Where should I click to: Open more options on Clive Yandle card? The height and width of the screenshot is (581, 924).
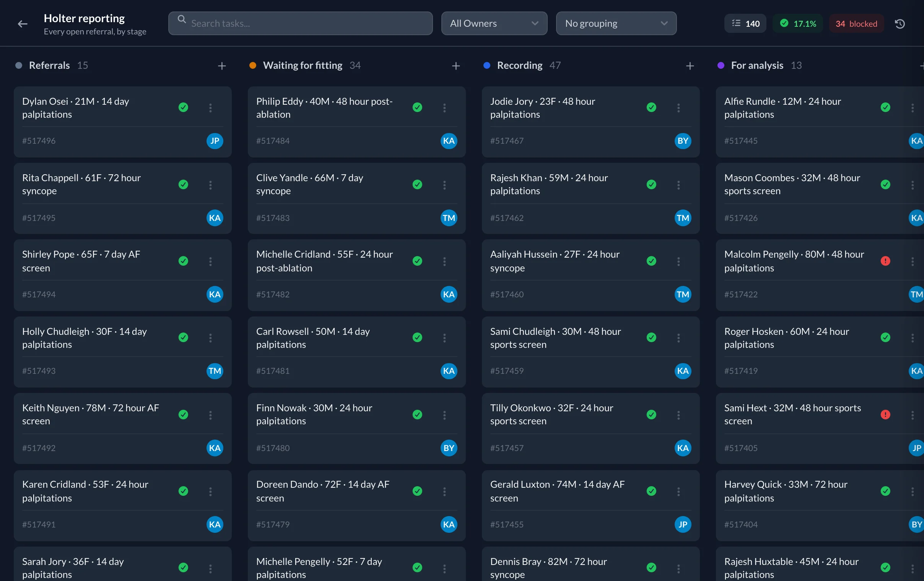444,185
